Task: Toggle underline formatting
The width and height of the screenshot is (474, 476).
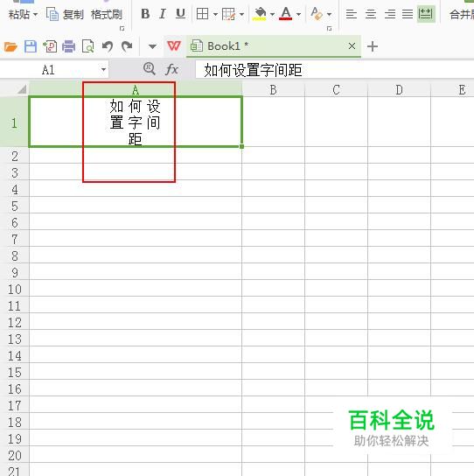Action: pyautogui.click(x=180, y=14)
